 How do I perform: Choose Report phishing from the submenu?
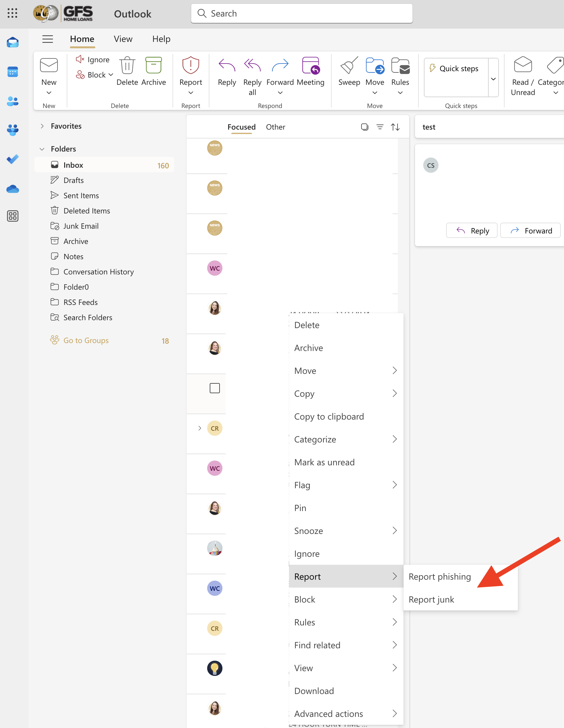(439, 576)
